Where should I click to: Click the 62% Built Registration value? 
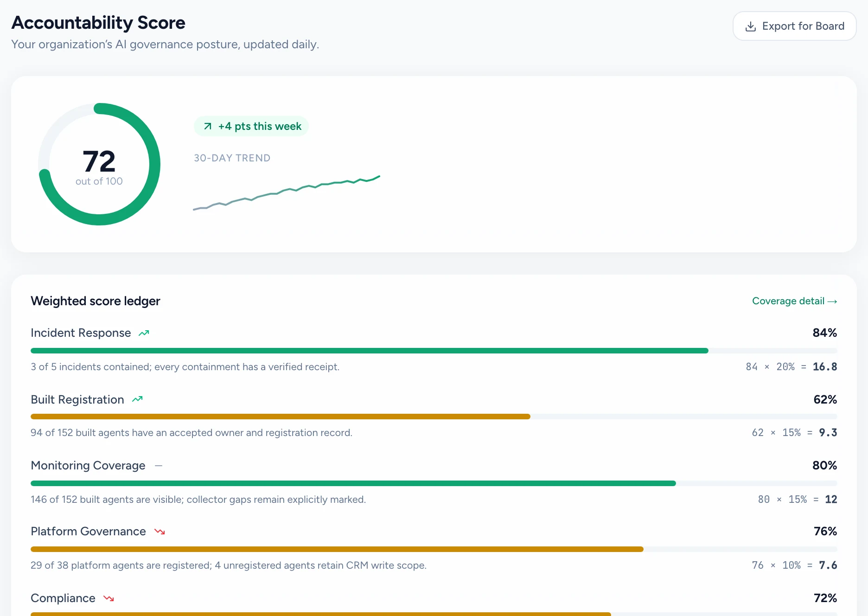(x=825, y=399)
